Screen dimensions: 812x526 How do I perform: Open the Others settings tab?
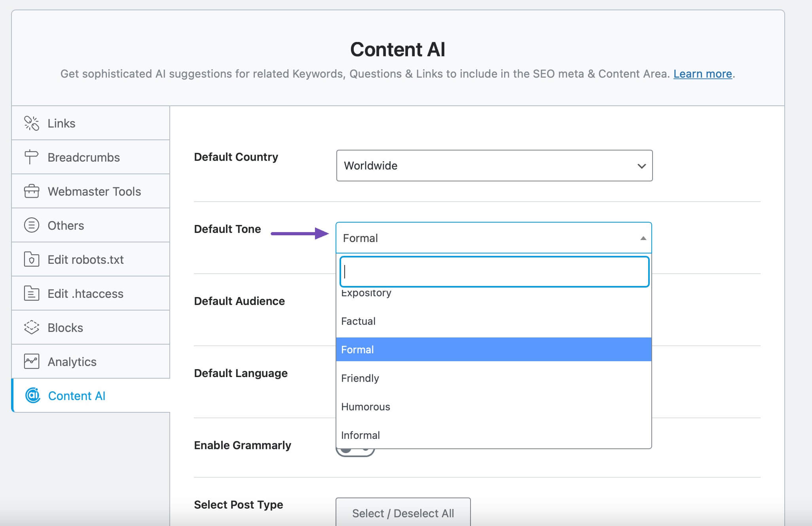coord(91,225)
